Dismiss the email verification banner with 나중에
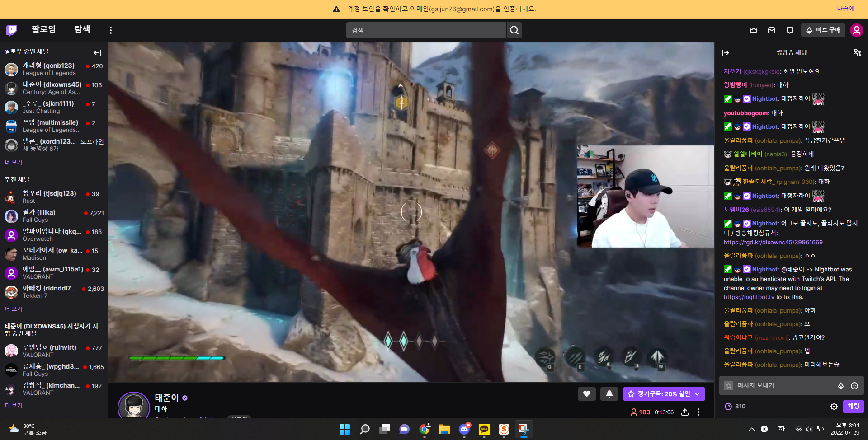 click(x=845, y=9)
